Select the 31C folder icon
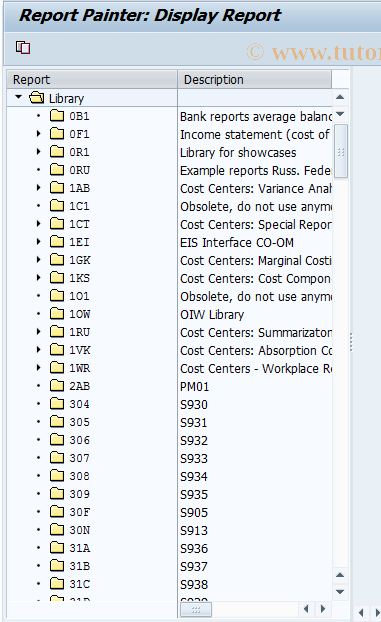Image resolution: width=381 pixels, height=622 pixels. pos(57,584)
